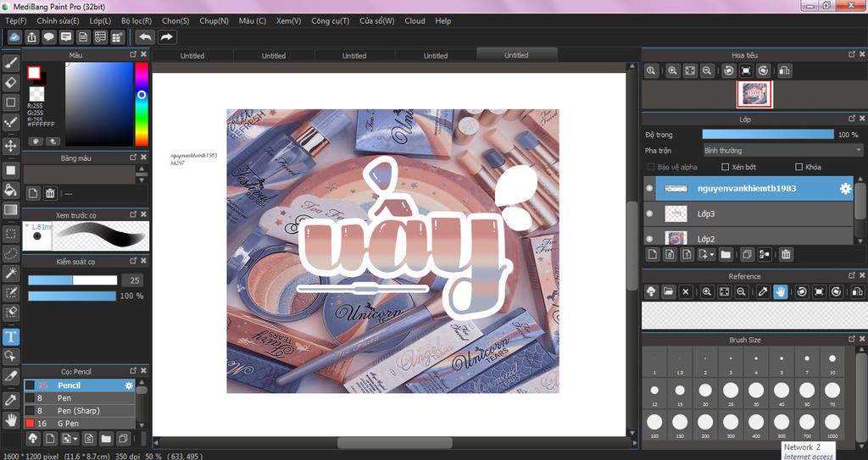Screen dimensions: 868x460
Task: Adjust the Độ trong opacity slider
Action: (768, 135)
